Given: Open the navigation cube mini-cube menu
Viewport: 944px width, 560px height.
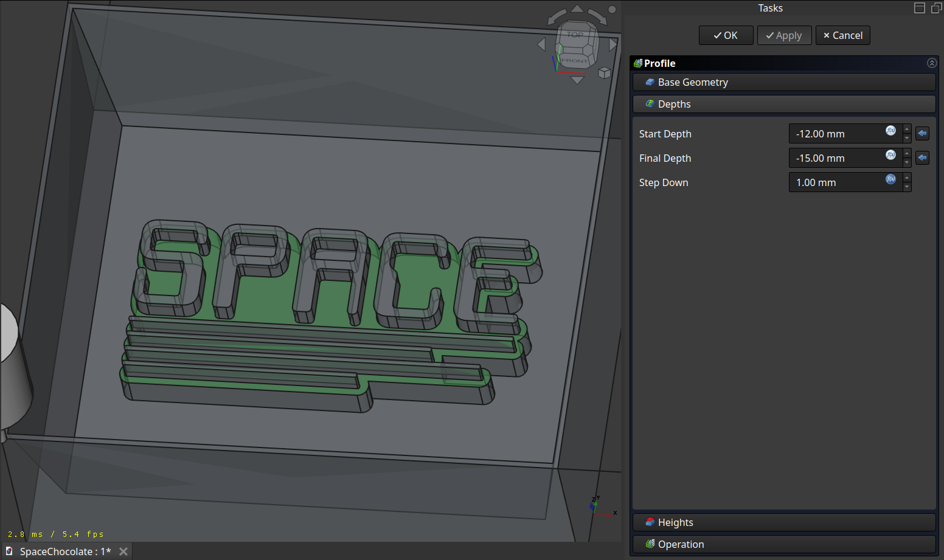Looking at the screenshot, I should point(604,73).
